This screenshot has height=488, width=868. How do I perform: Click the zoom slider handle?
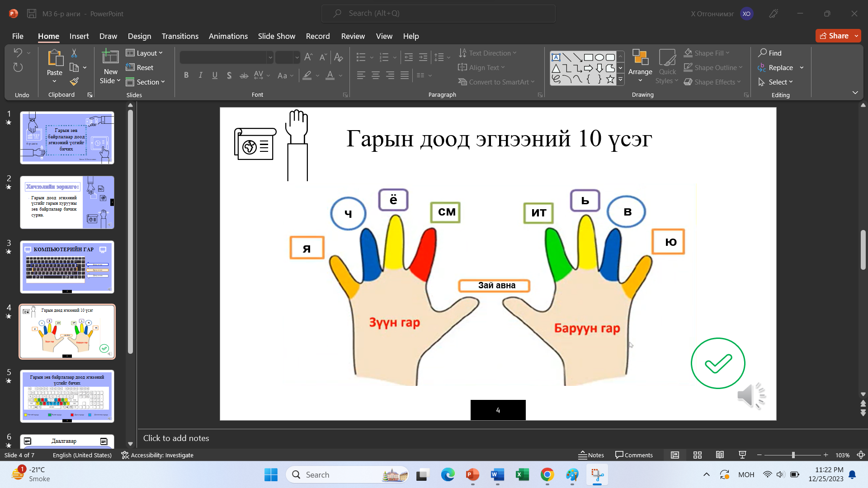pyautogui.click(x=793, y=455)
